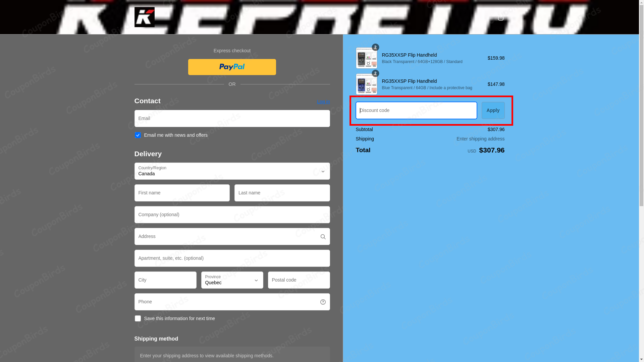Pay with PayPal express checkout
The width and height of the screenshot is (644, 362).
tap(232, 67)
